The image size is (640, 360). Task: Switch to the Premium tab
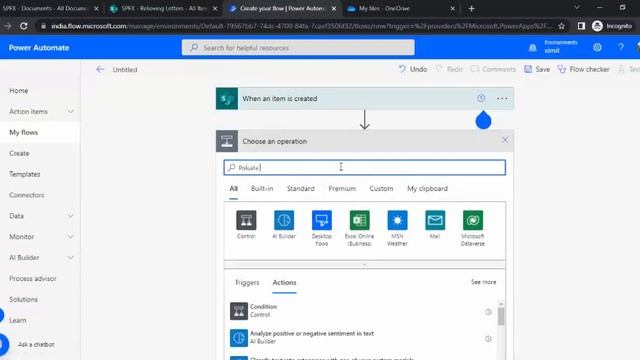[342, 189]
